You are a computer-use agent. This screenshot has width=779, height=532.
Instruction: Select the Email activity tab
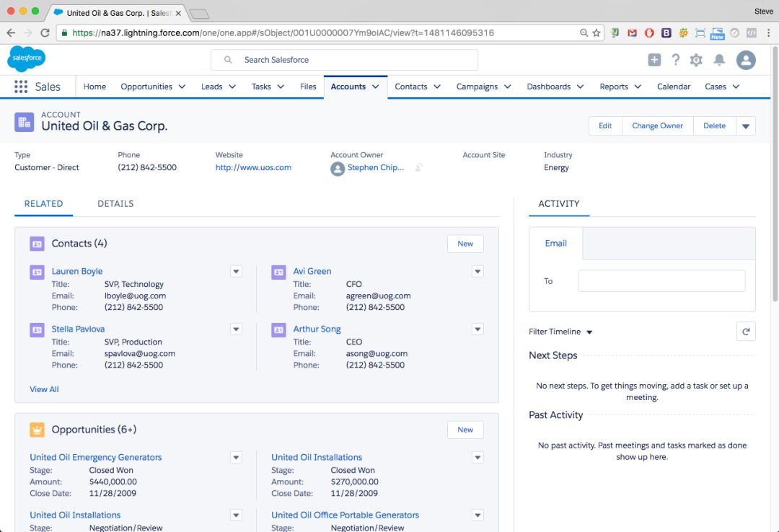pos(555,243)
